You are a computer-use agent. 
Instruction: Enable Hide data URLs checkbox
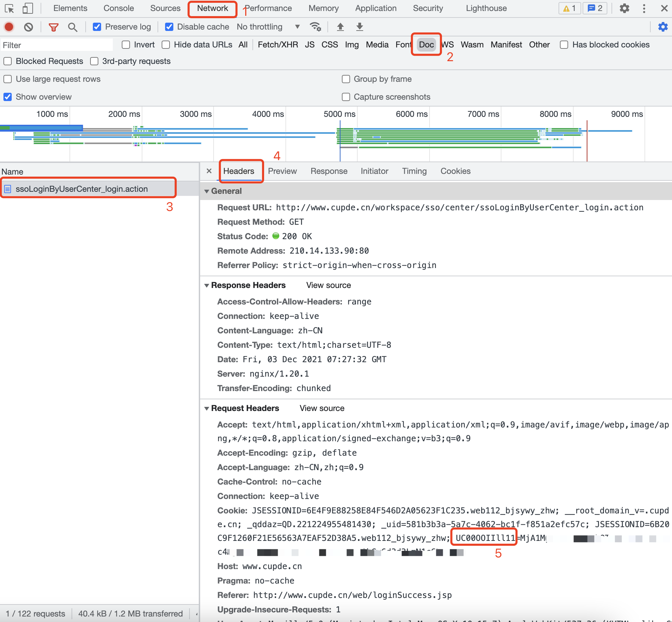(x=166, y=45)
